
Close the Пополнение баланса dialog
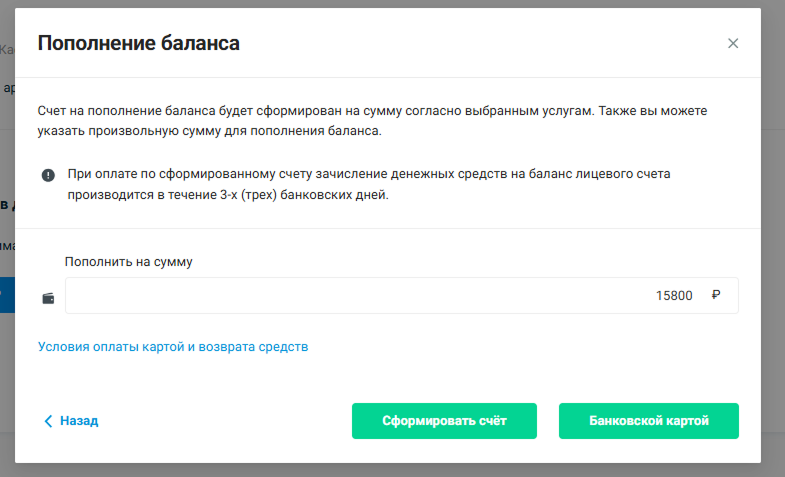[x=733, y=44]
